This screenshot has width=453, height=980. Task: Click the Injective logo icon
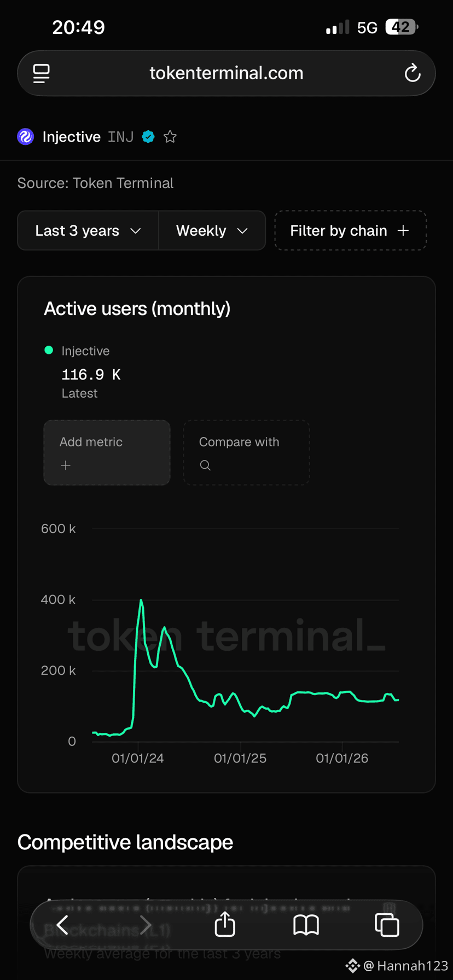pos(26,137)
